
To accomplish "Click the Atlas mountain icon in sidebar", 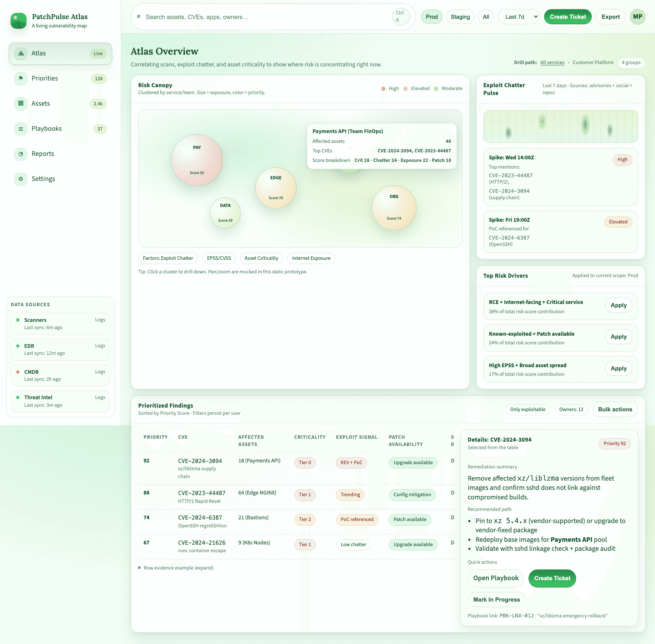I will click(x=21, y=53).
